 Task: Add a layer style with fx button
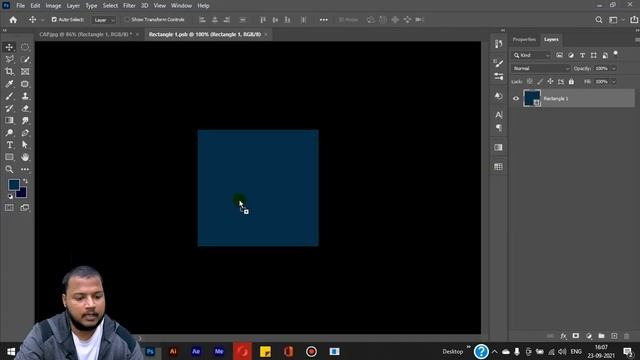(x=563, y=336)
